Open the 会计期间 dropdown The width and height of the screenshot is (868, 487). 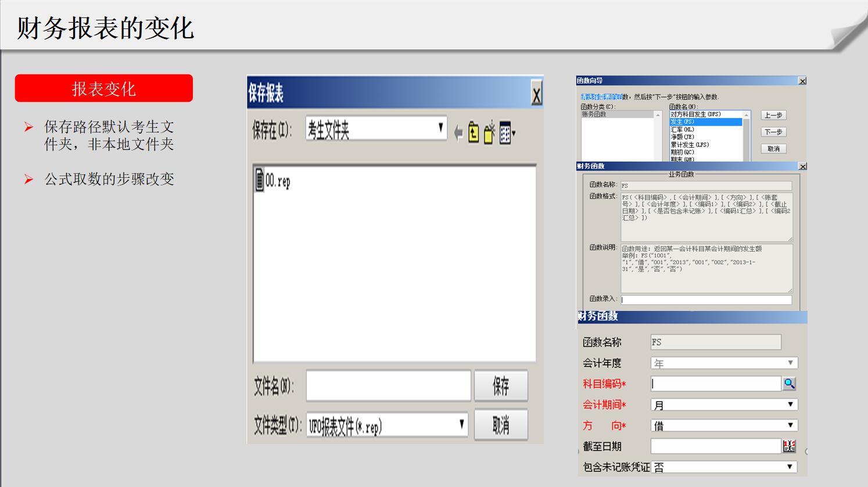point(790,404)
